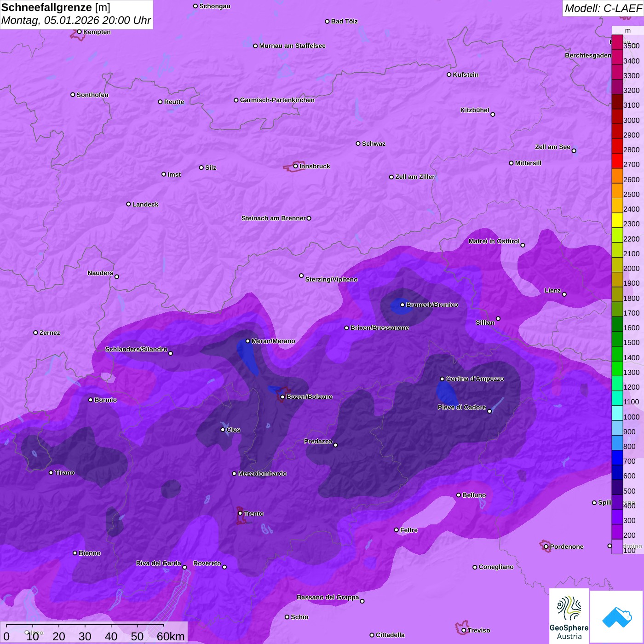Click the blue 700 m legend swatch
Viewport: 644px width, 644px height.
[x=617, y=458]
